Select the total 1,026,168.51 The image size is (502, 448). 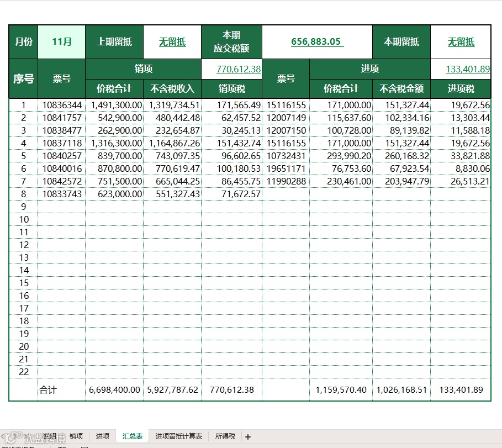click(401, 389)
